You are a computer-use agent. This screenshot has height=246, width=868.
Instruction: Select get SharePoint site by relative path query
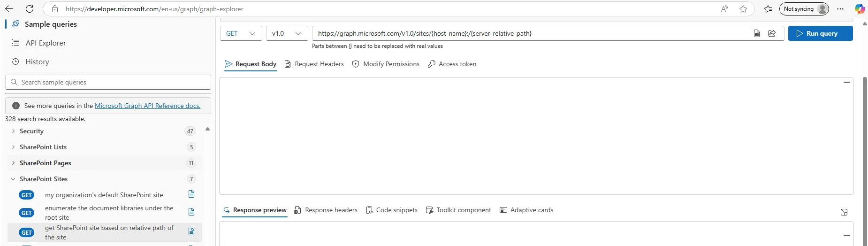109,232
